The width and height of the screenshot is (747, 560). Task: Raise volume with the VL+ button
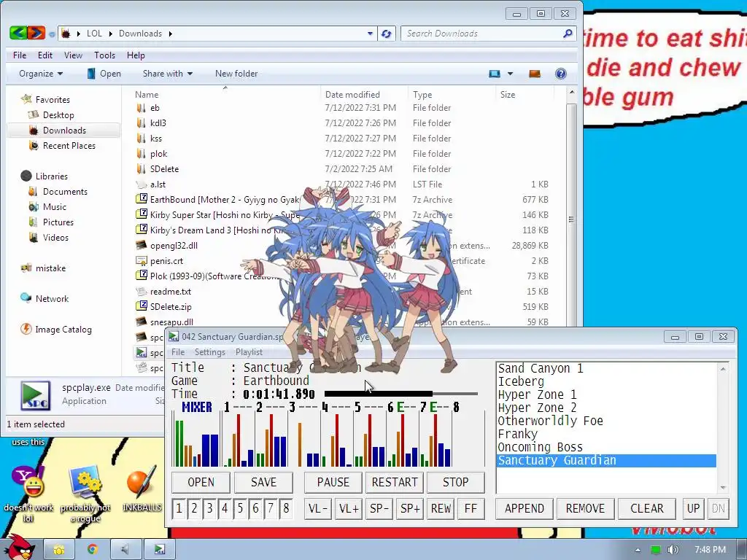[349, 508]
